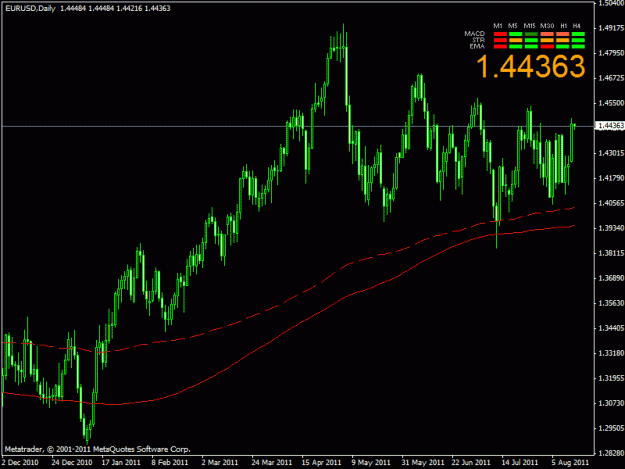Click the orange STR cell under H1
This screenshot has width=625, height=469.
click(x=563, y=40)
